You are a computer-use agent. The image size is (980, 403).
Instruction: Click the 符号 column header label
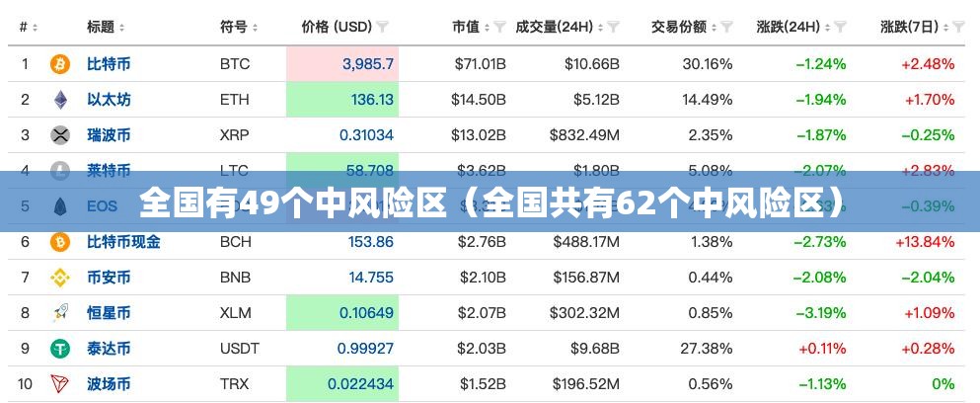(234, 27)
